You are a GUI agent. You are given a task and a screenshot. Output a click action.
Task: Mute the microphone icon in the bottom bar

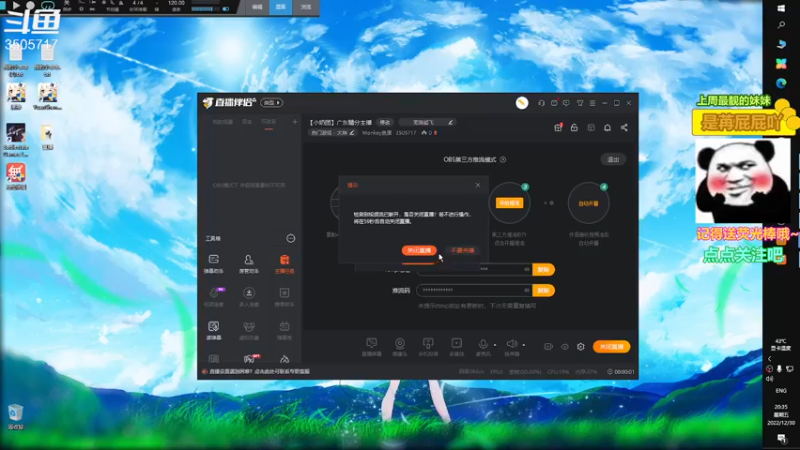(x=483, y=344)
